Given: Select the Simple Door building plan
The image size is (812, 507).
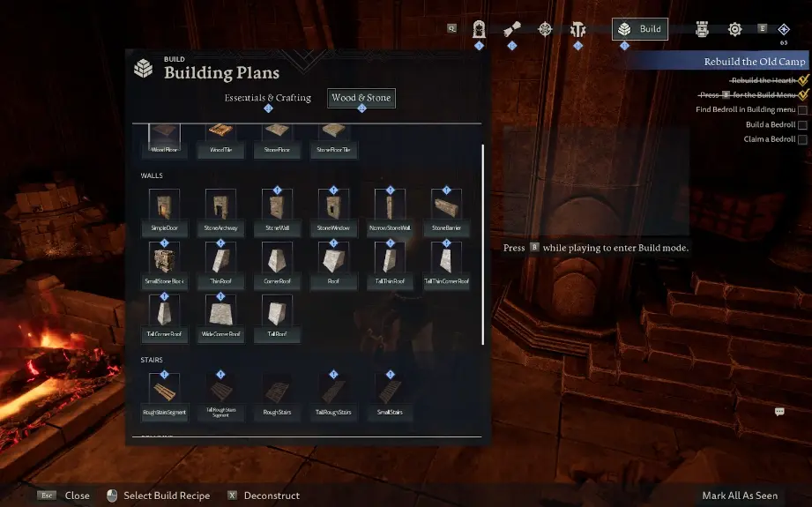Looking at the screenshot, I should click(164, 212).
